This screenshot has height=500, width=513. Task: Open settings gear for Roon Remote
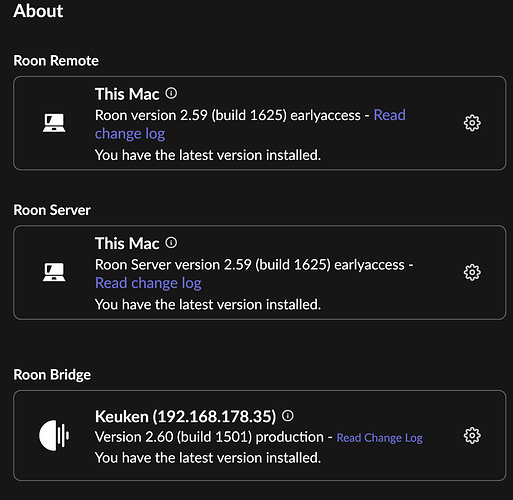(472, 123)
